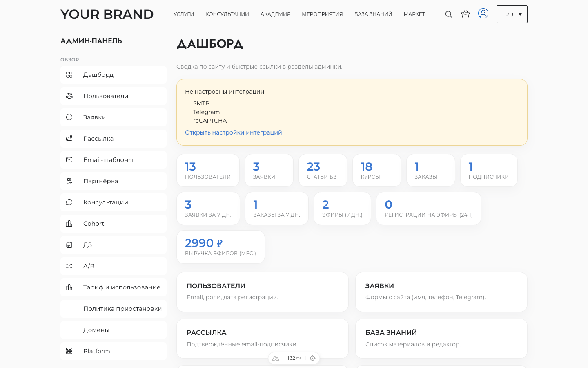Click the Партнёрка sidebar icon
Viewport: 588px width, 368px height.
pyautogui.click(x=69, y=181)
